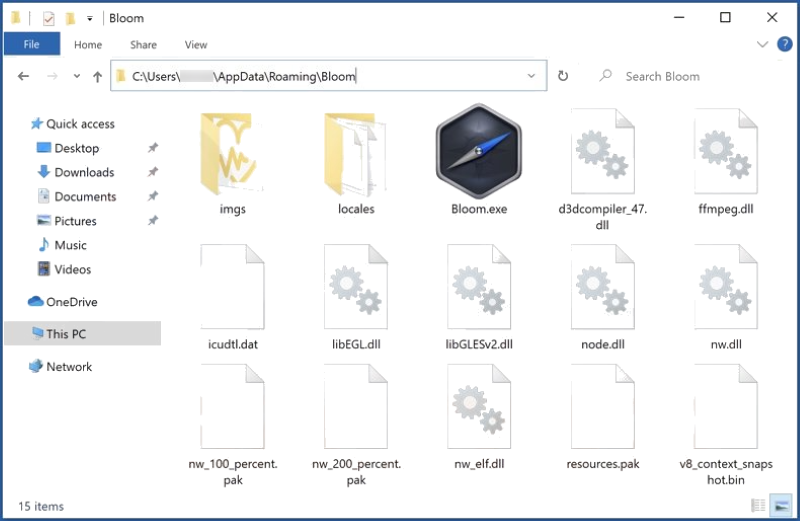Select the nw_200_percent.pak file icon

pyautogui.click(x=356, y=407)
